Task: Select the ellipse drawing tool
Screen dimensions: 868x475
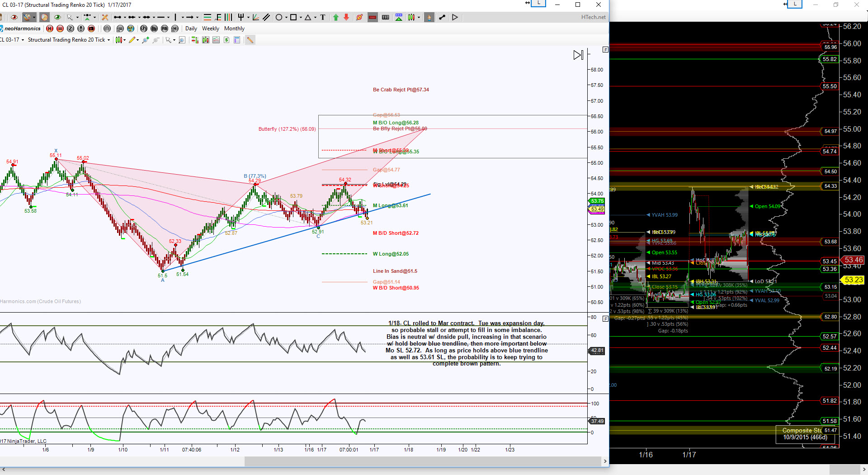Action: click(x=279, y=17)
